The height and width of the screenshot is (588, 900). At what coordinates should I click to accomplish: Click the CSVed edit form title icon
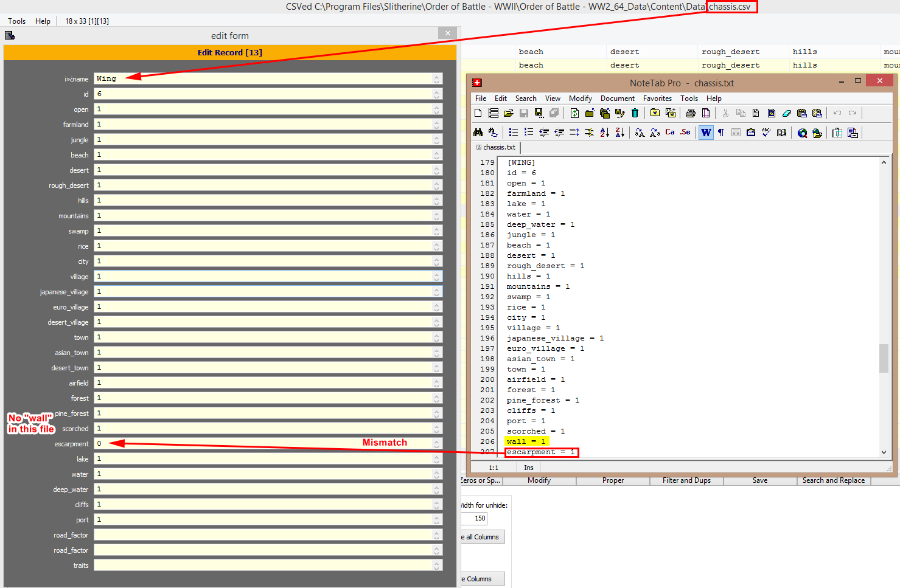coord(9,35)
